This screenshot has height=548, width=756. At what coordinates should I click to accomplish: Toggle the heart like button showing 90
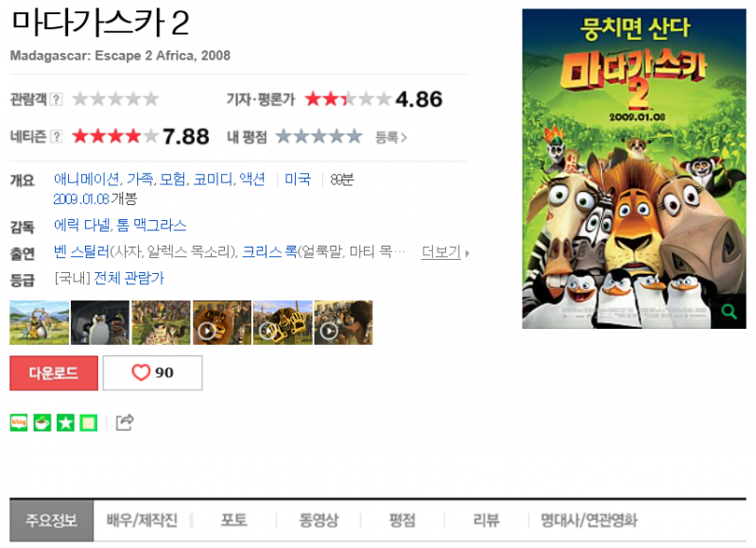pos(153,372)
